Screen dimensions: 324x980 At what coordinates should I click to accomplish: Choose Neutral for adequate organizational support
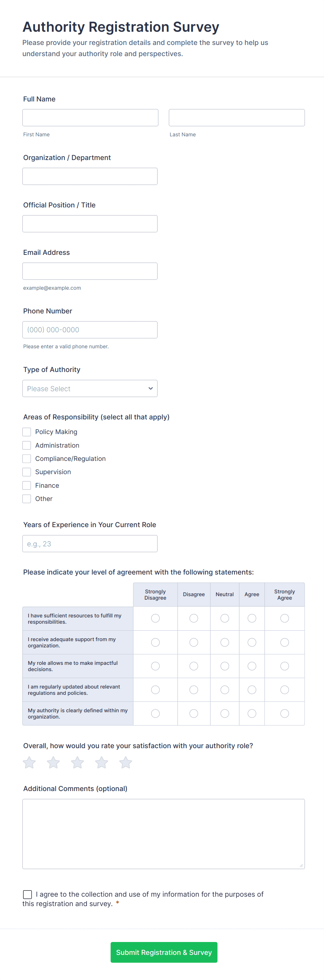(224, 642)
